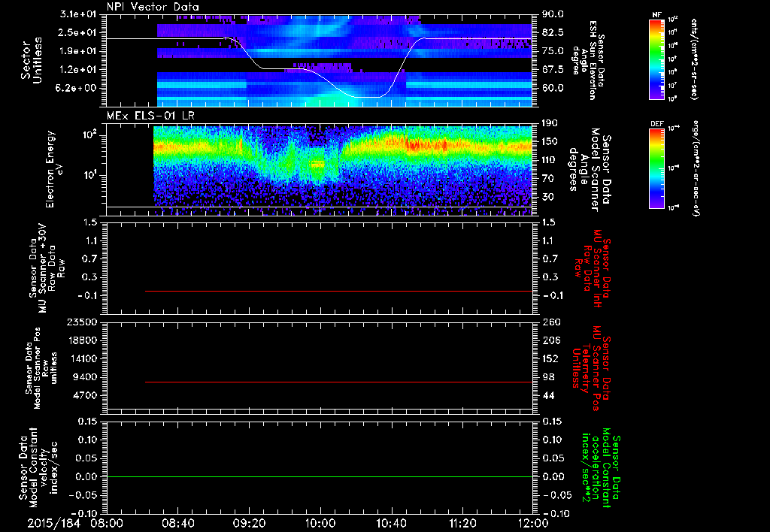Screen dimensions: 770x532
Task: Click the red 'MU Scanner Pos Telemetry' axis title
Action: [x=591, y=367]
